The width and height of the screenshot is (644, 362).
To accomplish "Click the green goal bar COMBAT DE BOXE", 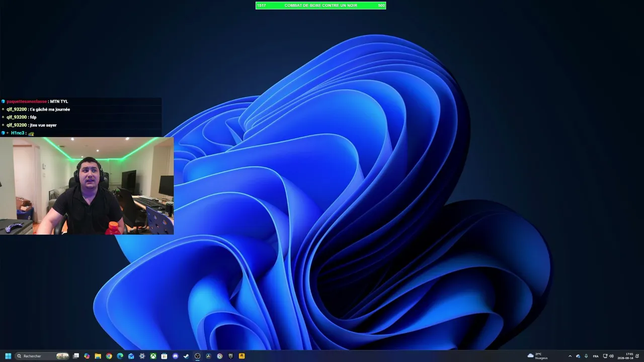I will coord(320,6).
